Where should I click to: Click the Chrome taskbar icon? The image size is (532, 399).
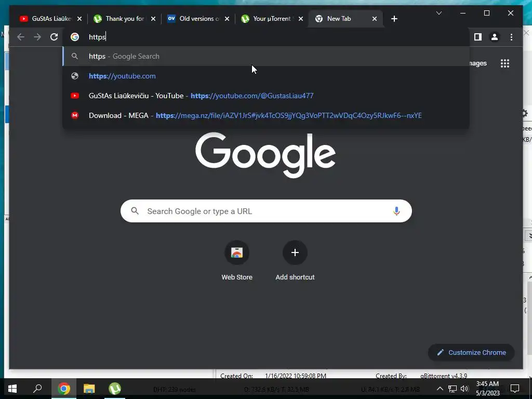[64, 389]
